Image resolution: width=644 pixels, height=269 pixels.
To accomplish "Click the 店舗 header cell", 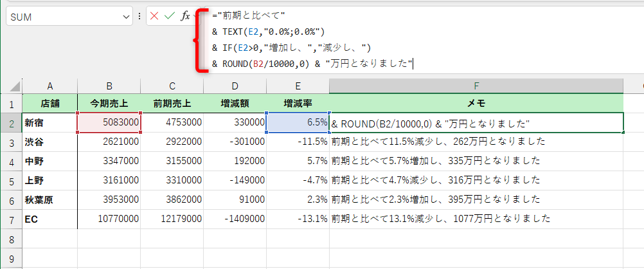I will tap(49, 103).
